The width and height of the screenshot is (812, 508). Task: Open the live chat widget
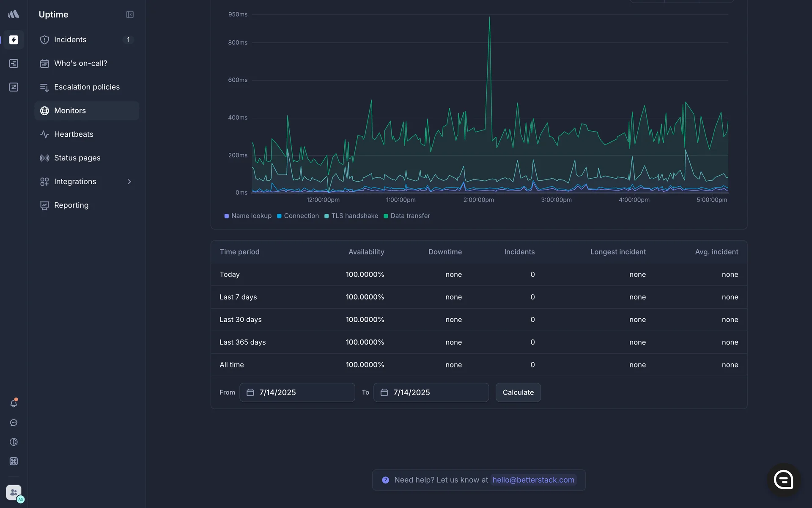pos(783,480)
